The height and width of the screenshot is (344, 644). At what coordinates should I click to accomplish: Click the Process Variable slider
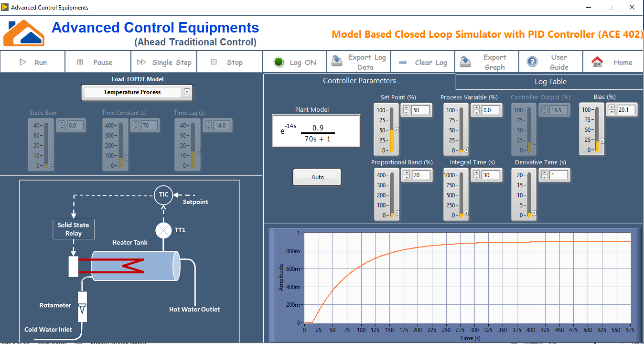point(461,130)
